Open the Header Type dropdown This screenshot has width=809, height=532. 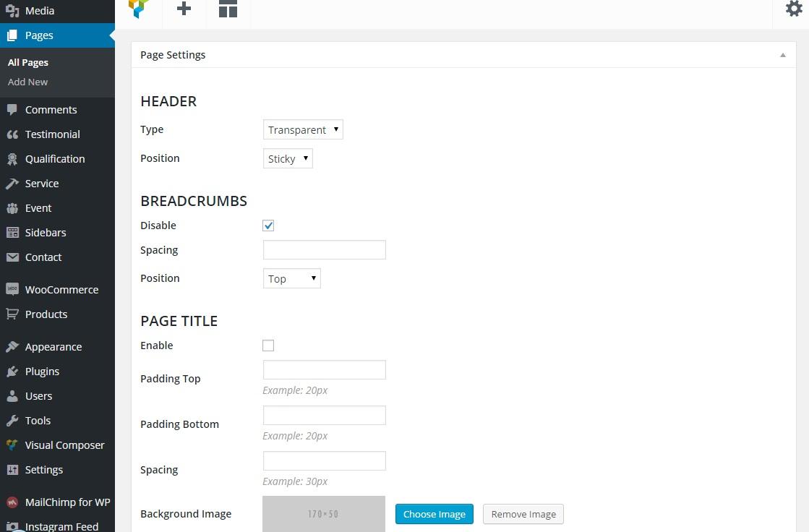[303, 130]
